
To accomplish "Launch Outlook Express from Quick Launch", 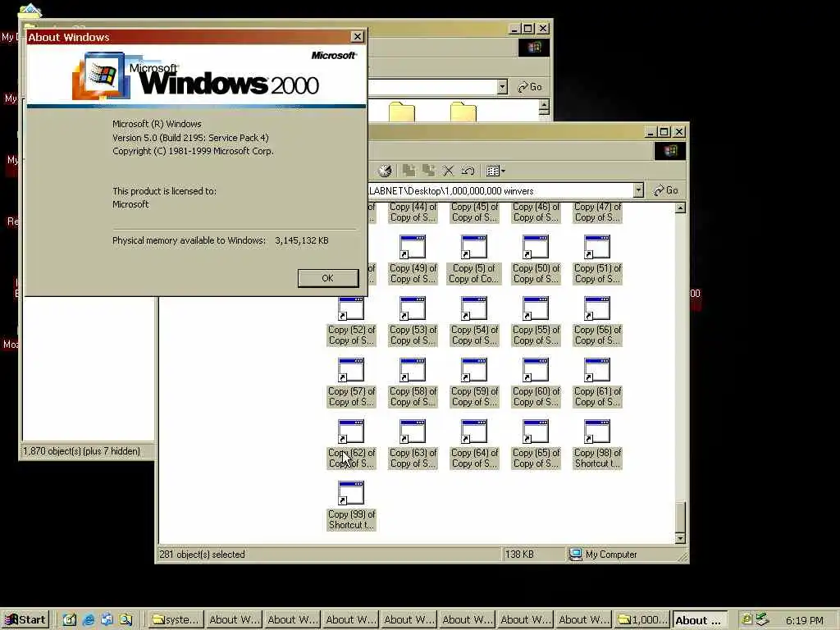I will point(107,620).
